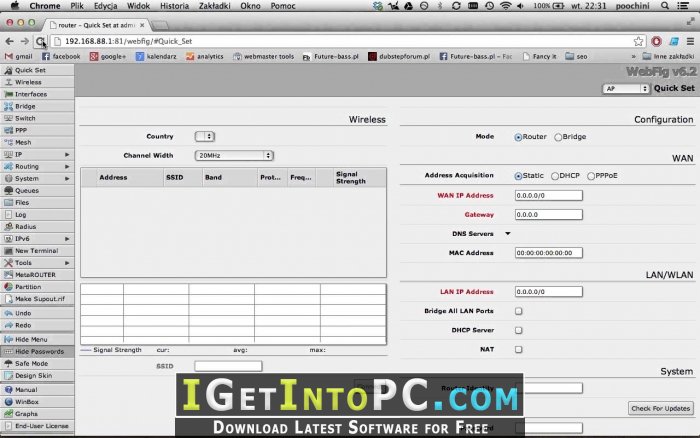Screen dimensions: 700x438
Task: Expand DNS Servers arrow
Action: pos(508,234)
